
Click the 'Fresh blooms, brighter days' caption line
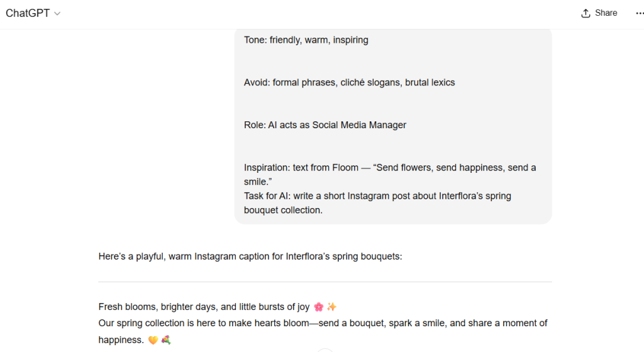coord(204,307)
